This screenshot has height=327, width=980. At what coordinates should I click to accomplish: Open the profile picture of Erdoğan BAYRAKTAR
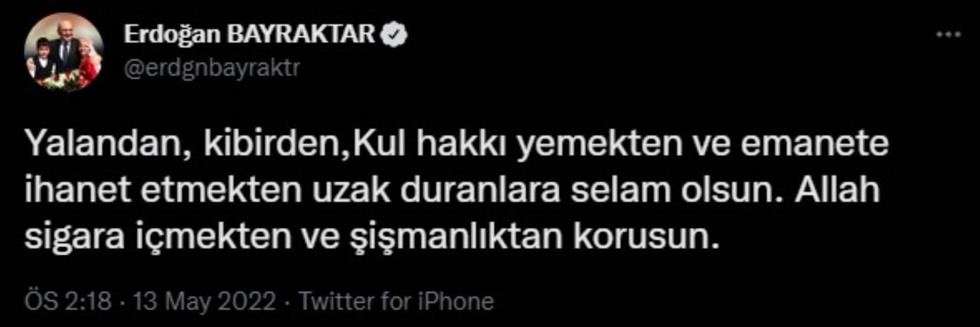pyautogui.click(x=63, y=52)
